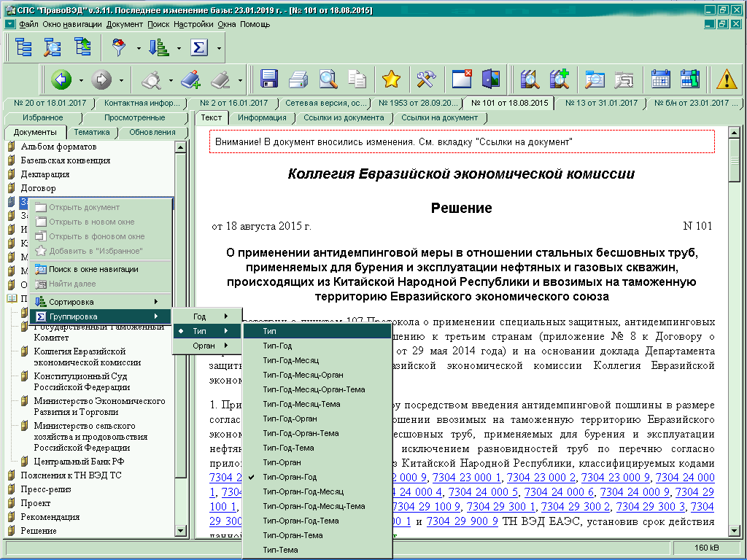The image size is (747, 560).
Task: Click the gray forward arrow button
Action: pos(101,79)
